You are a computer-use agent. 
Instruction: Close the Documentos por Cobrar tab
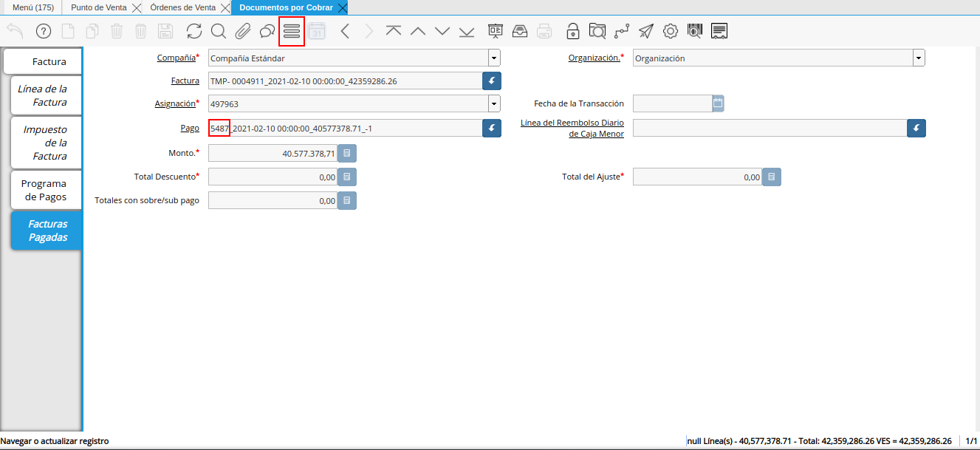pos(342,7)
